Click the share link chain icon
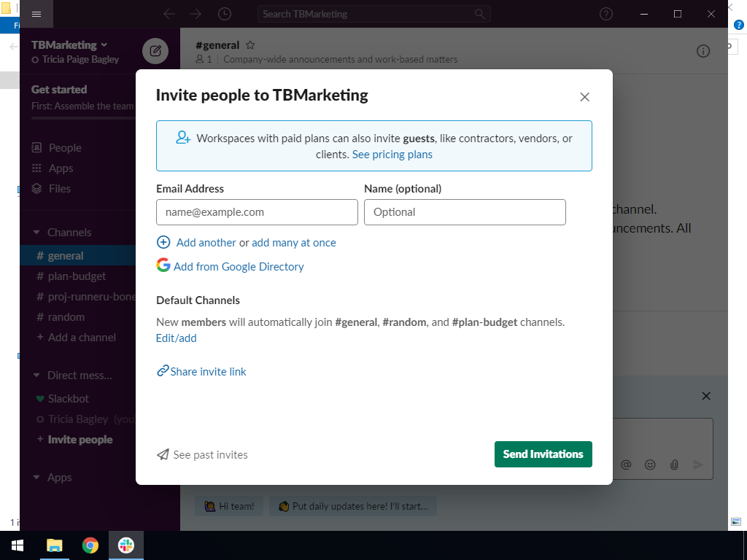The width and height of the screenshot is (747, 560). pyautogui.click(x=163, y=370)
